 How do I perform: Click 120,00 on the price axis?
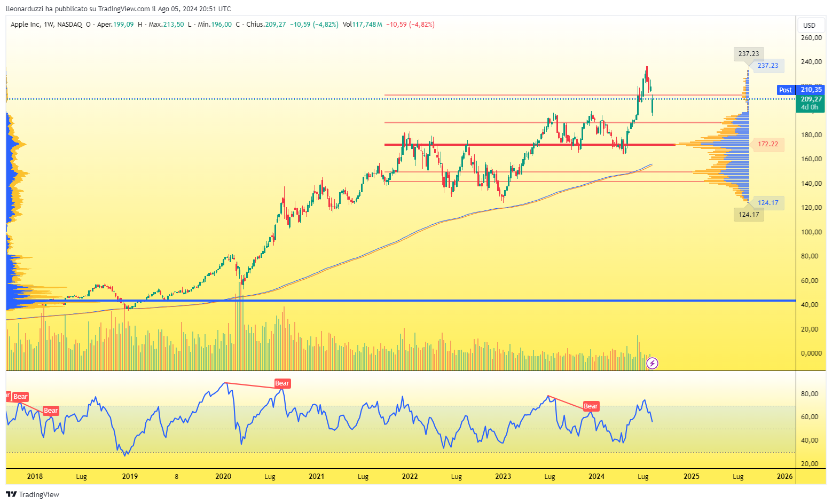click(811, 208)
